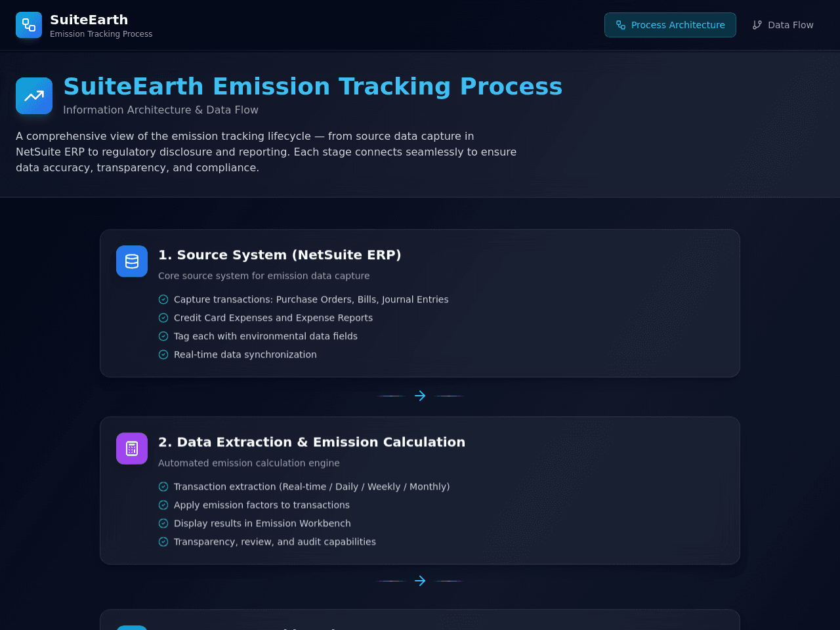Image resolution: width=840 pixels, height=630 pixels.
Task: Click 'Tag each with environmental data fields'
Action: 266,336
